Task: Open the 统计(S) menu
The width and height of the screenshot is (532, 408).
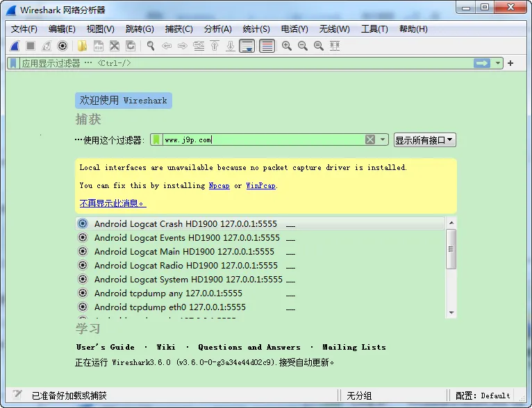Action: (256, 29)
